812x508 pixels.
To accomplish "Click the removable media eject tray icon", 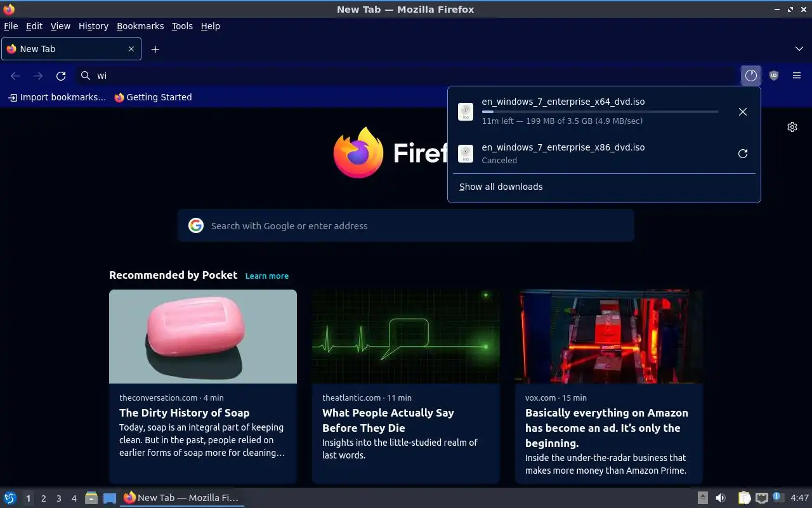I will click(702, 498).
